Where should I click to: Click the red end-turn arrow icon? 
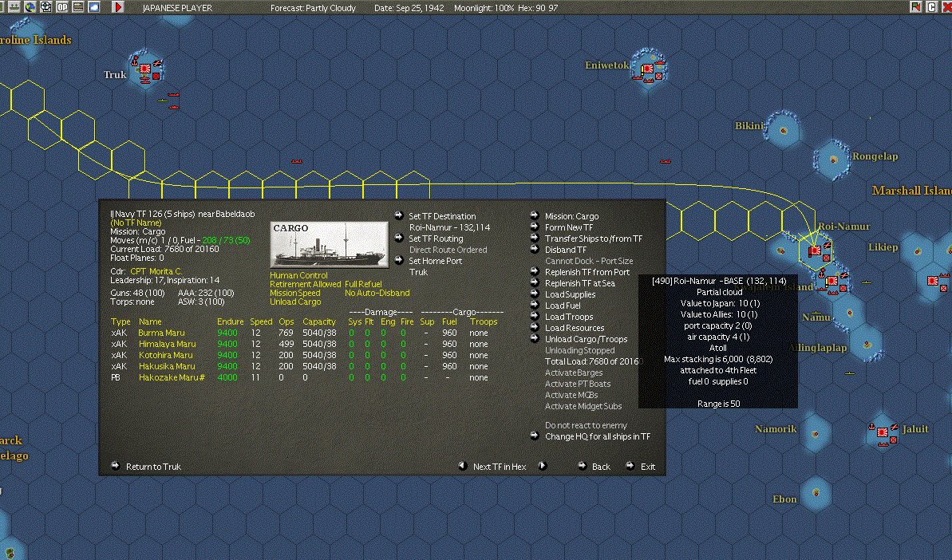[x=118, y=7]
